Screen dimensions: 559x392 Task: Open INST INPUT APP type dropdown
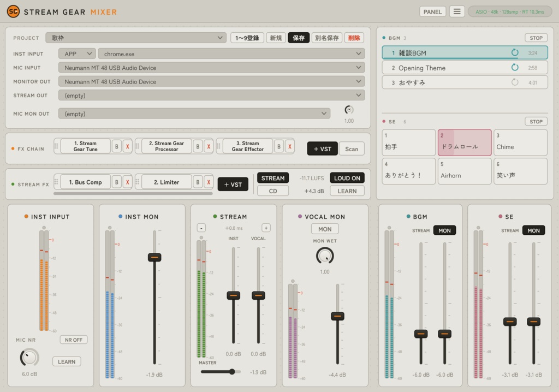(x=77, y=54)
